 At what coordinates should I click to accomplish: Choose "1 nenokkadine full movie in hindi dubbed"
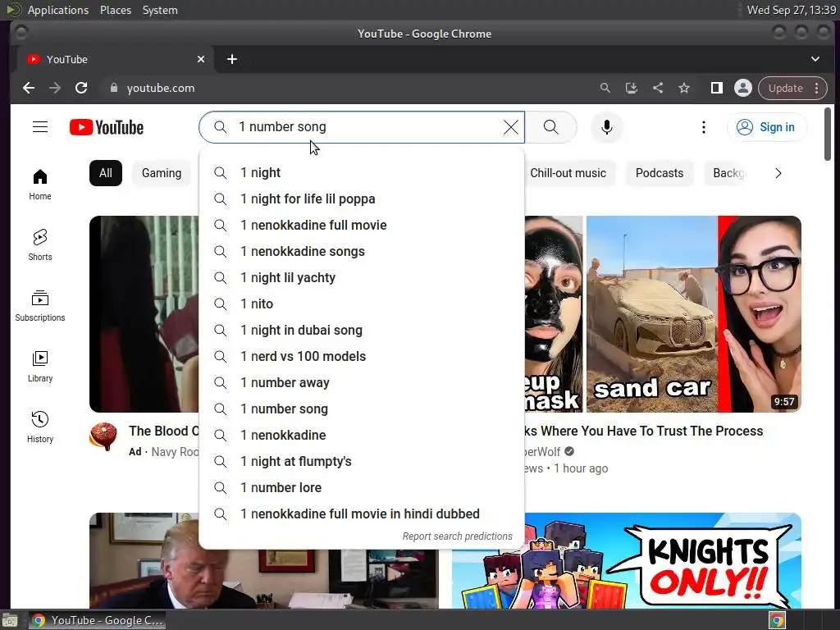tap(362, 514)
